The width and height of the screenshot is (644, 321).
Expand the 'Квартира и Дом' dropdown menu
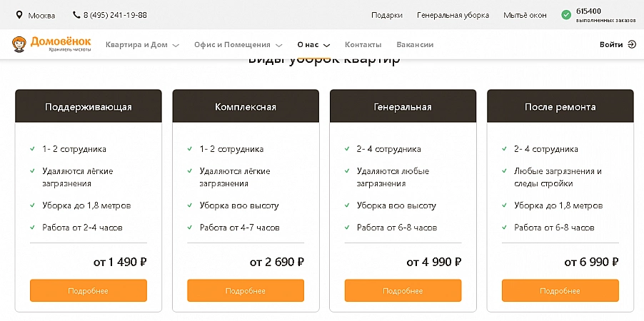click(142, 44)
